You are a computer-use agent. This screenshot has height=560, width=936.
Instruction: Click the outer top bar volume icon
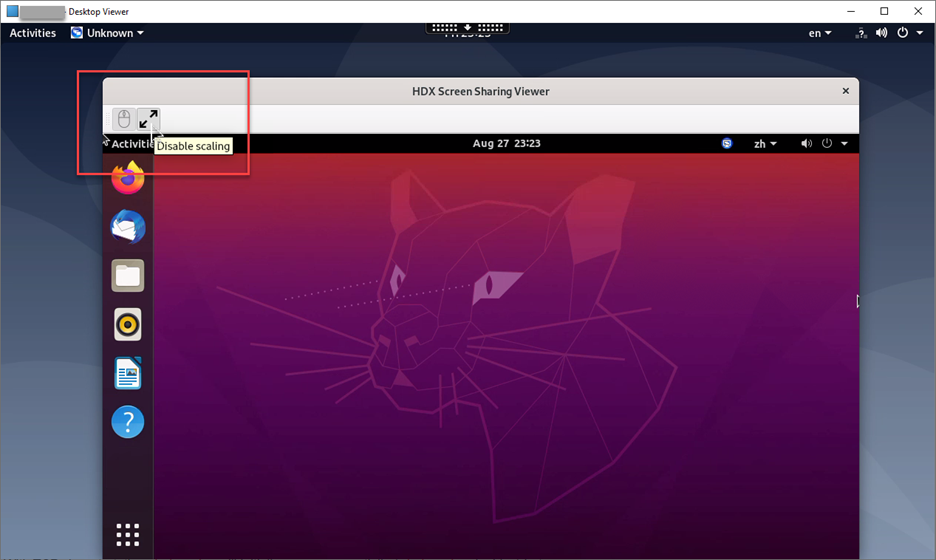[x=882, y=33]
